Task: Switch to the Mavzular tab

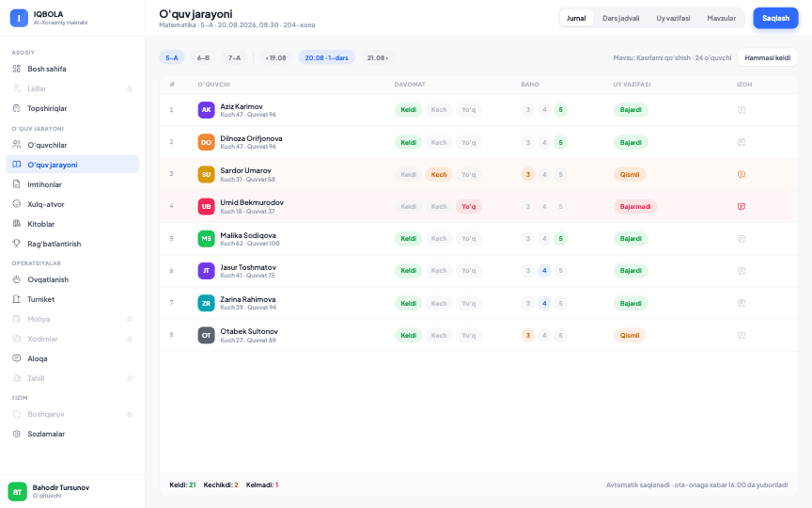Action: (722, 18)
